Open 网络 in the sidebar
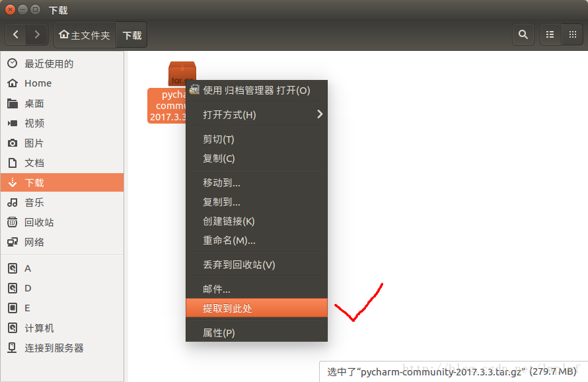The image size is (588, 382). (x=62, y=243)
